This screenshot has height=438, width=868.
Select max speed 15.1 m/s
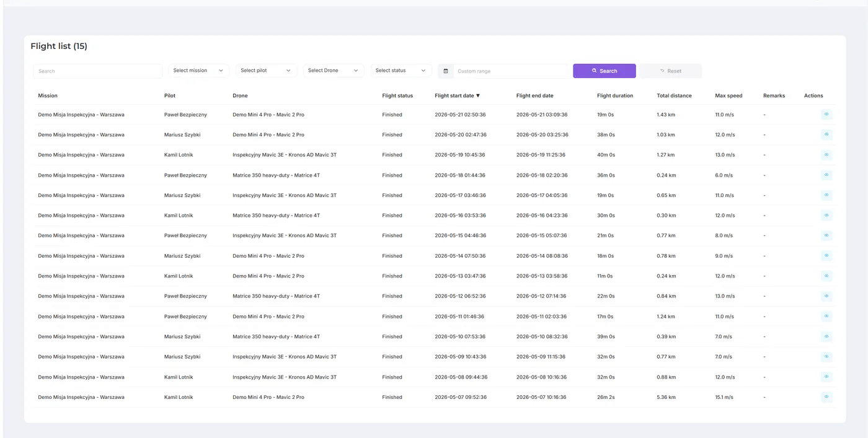tap(724, 397)
